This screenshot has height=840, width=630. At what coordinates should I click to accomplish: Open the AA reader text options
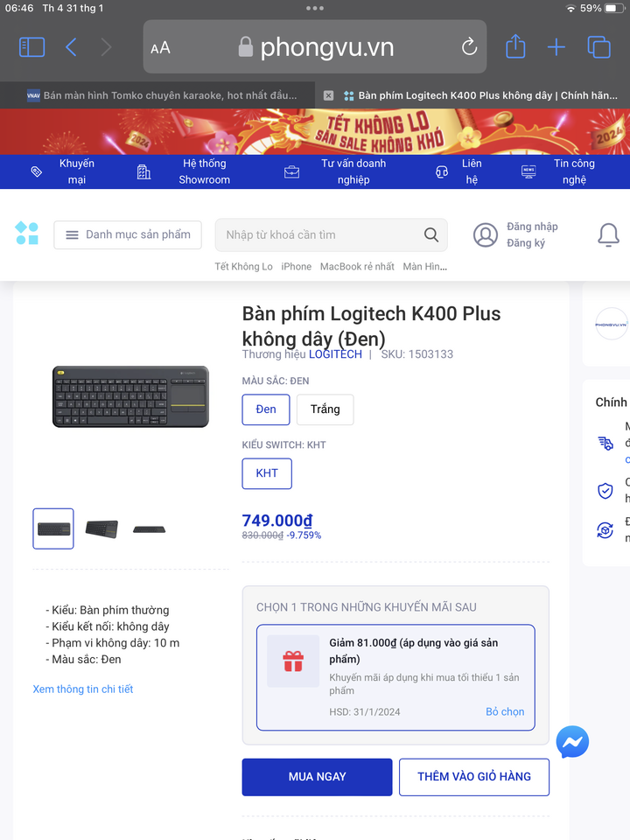point(160,47)
